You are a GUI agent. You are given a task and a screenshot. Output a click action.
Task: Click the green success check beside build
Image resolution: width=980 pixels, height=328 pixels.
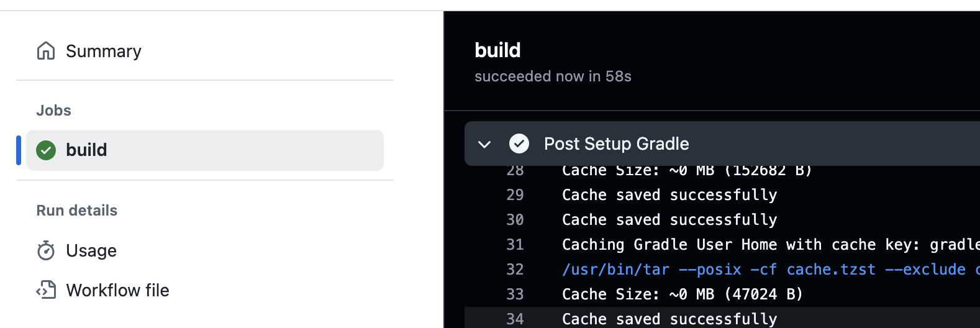coord(46,150)
